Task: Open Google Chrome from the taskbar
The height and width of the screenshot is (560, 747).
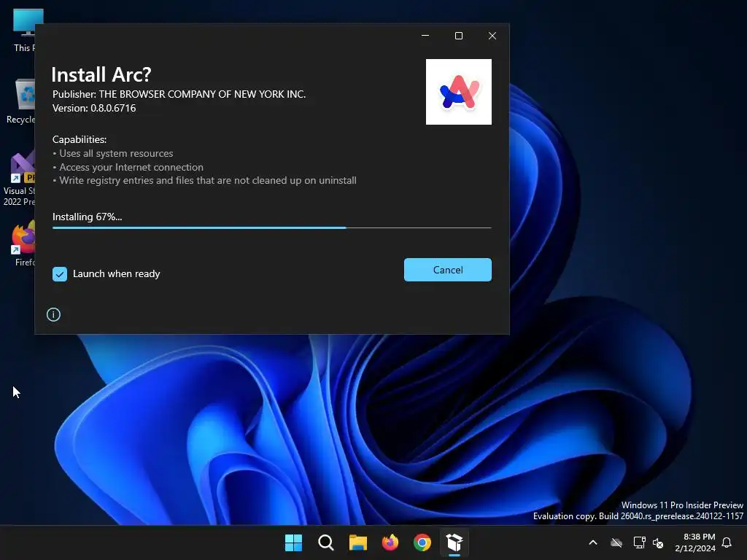Action: (422, 542)
